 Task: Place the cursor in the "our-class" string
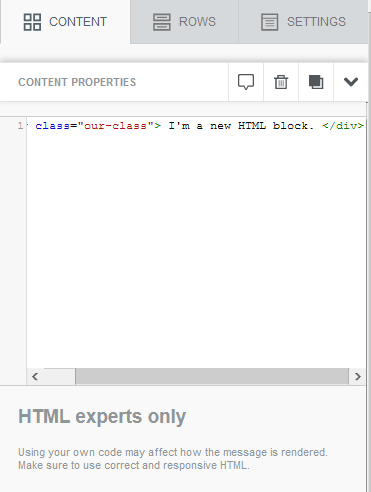[115, 126]
